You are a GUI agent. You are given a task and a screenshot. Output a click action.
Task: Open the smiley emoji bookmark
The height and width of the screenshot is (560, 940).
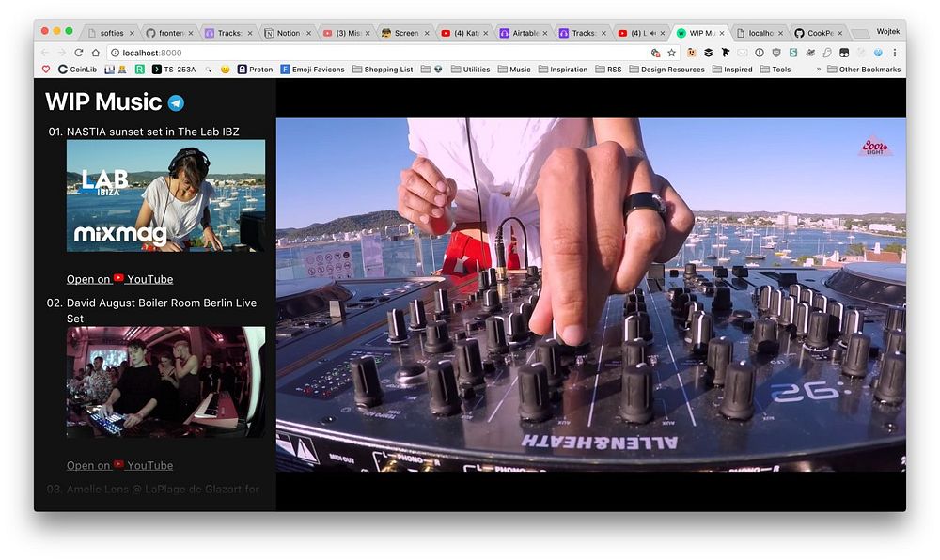point(226,70)
